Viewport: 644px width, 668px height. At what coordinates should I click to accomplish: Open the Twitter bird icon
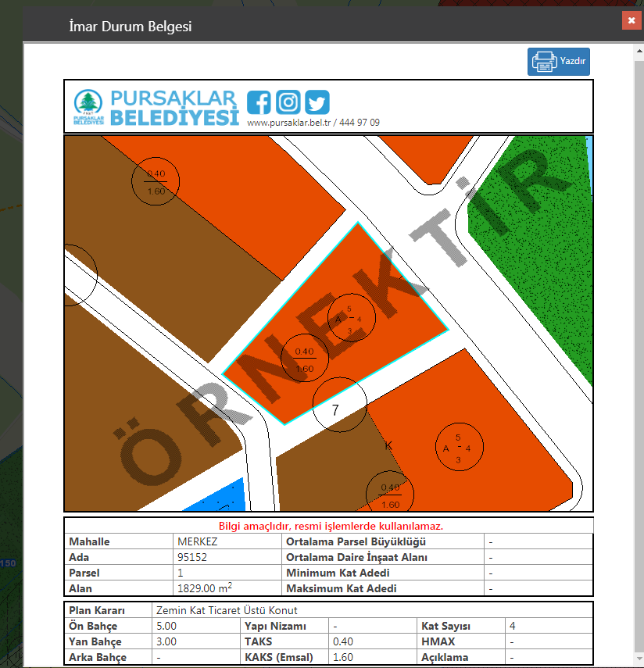(x=317, y=102)
